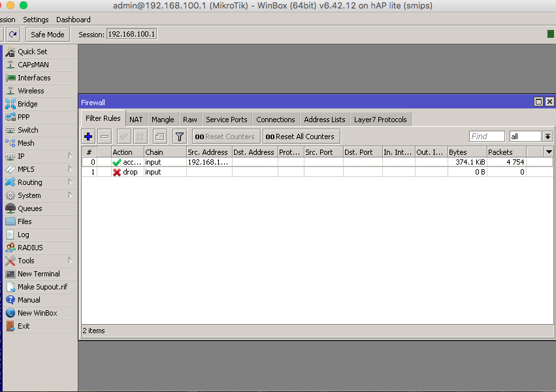This screenshot has height=392, width=556.
Task: Click Reset All Counters button
Action: (x=301, y=137)
